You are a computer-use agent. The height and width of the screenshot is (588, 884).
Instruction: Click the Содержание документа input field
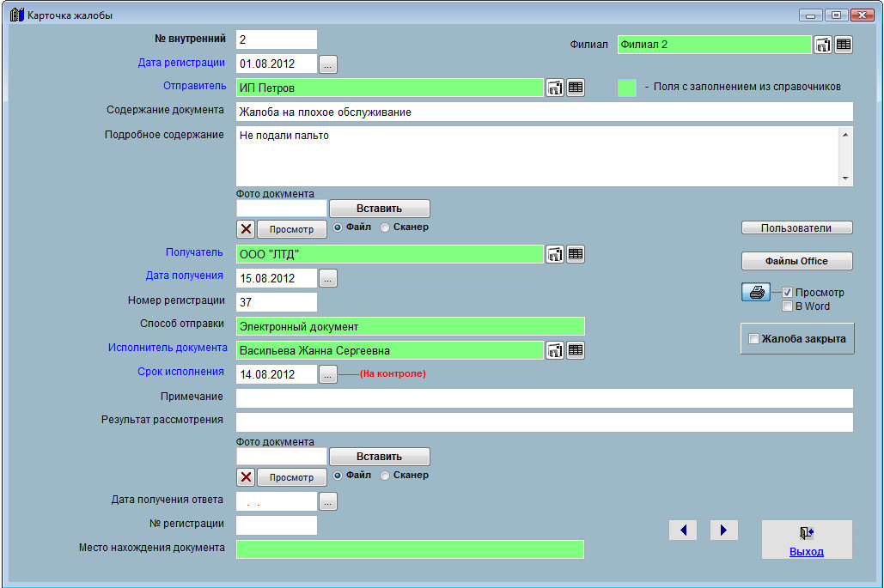coord(544,112)
